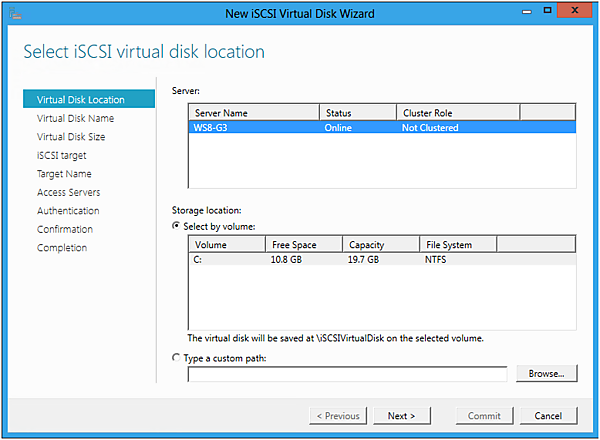Sort servers by Cluster Role column
The width and height of the screenshot is (600, 440).
pos(457,113)
